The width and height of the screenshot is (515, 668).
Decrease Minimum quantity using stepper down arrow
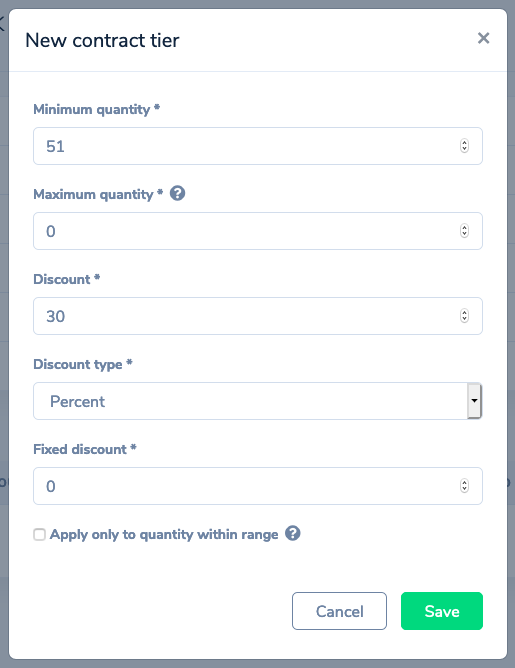coord(464,149)
